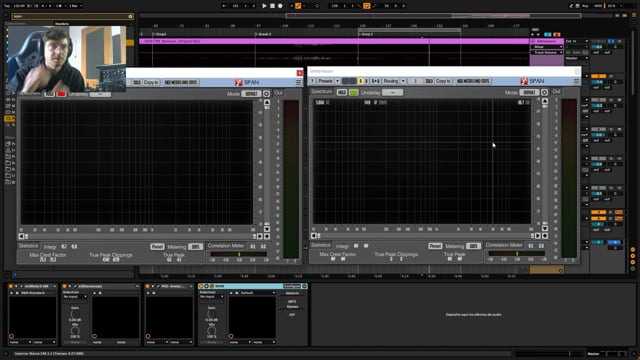
Task: Expand the Underlay selector in right SPAN
Action: (393, 93)
